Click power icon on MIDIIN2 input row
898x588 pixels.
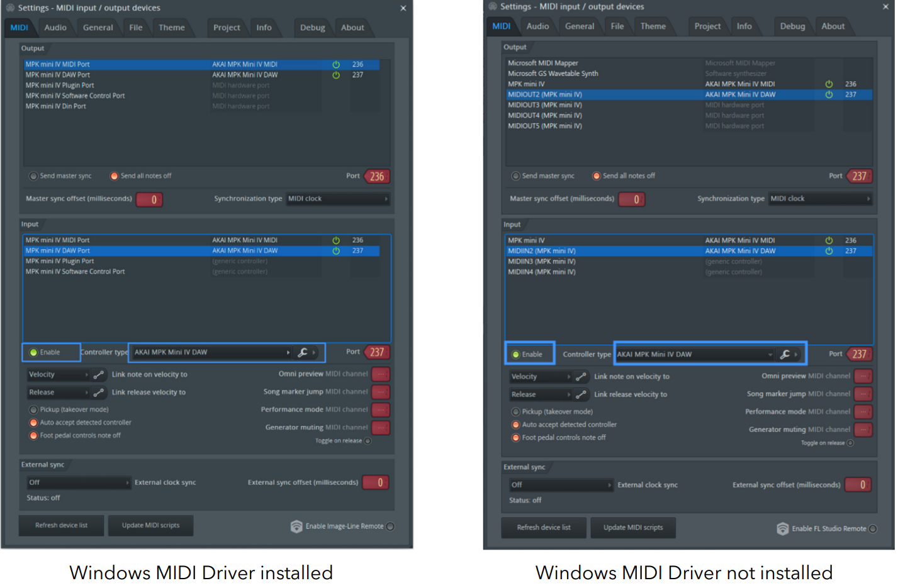(829, 251)
